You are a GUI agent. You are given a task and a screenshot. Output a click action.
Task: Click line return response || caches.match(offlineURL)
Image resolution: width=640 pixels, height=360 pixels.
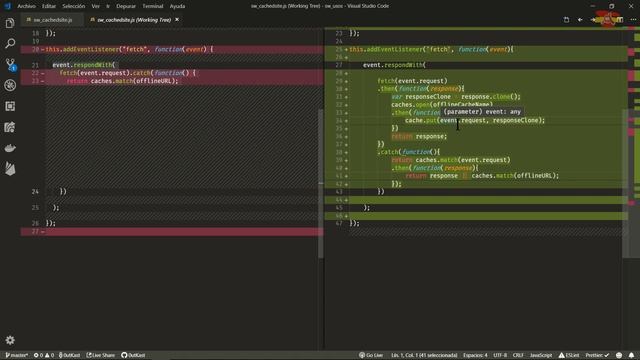click(482, 176)
